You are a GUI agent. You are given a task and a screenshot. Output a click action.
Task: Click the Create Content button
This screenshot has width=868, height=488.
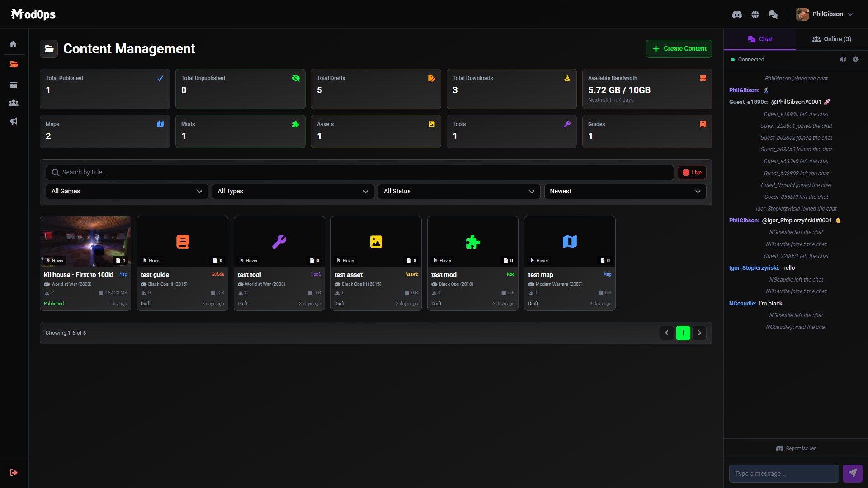click(679, 49)
